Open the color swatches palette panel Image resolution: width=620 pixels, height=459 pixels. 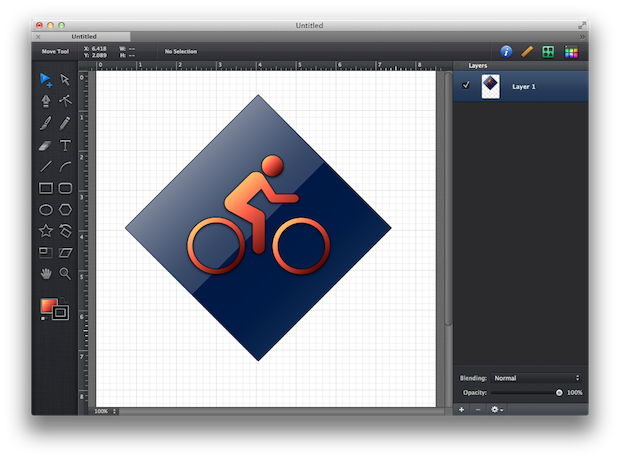pos(571,51)
